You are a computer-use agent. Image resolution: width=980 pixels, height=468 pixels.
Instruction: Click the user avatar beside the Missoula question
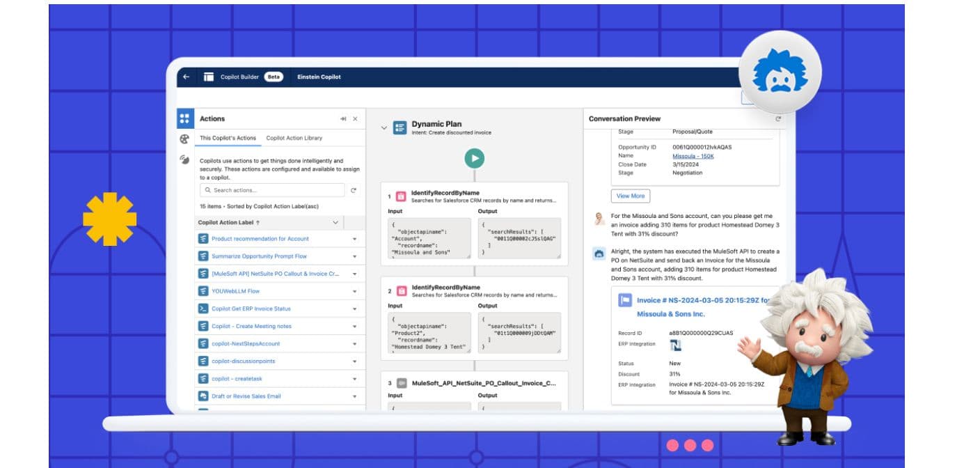599,220
